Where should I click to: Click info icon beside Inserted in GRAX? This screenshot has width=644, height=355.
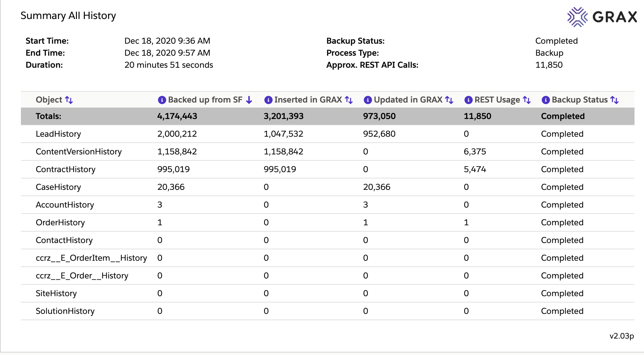(x=268, y=100)
